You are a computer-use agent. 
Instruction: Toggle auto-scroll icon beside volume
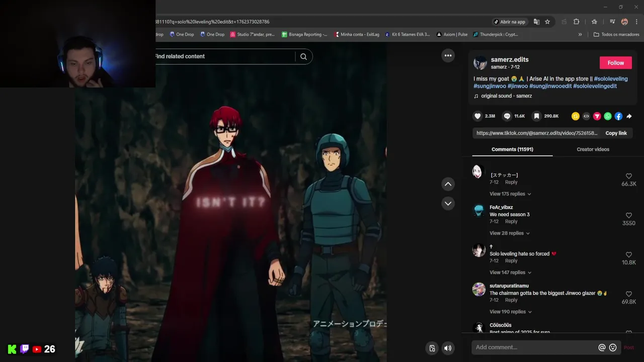[x=432, y=348]
